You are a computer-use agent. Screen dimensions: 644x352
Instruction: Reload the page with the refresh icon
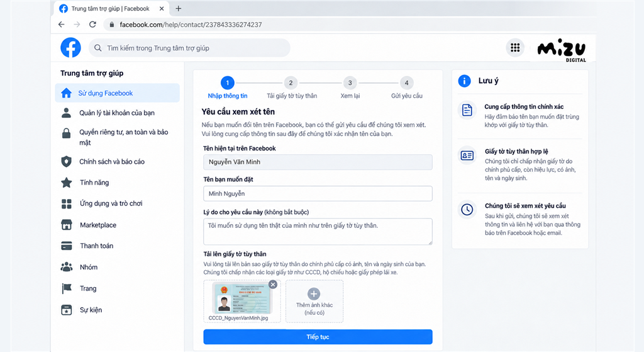point(93,25)
